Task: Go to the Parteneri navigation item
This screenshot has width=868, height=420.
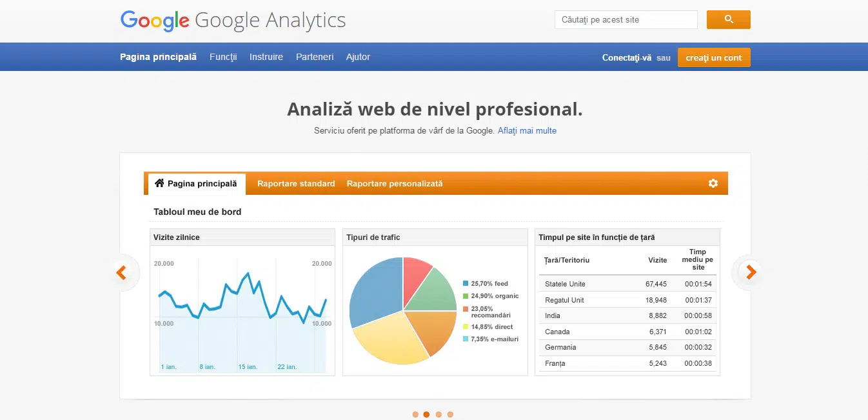Action: pos(315,57)
